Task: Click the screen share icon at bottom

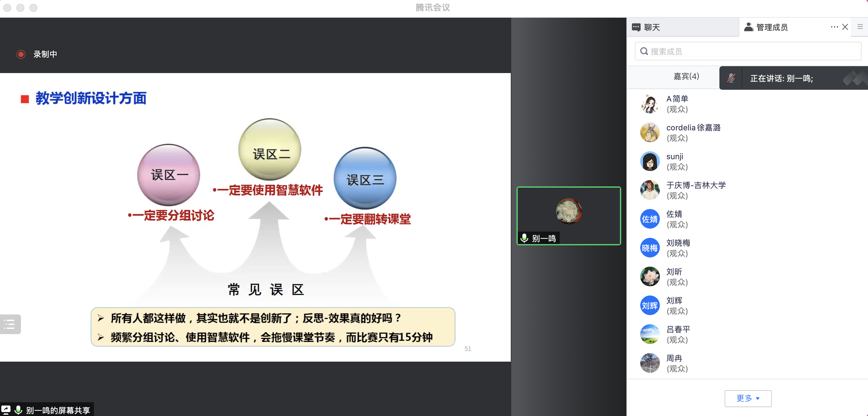Action: (x=6, y=410)
